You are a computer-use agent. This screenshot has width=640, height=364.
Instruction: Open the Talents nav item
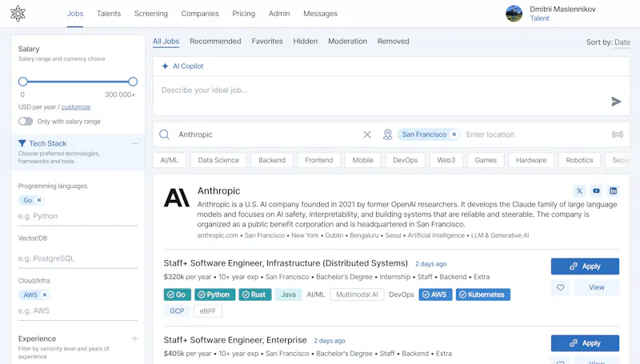109,14
